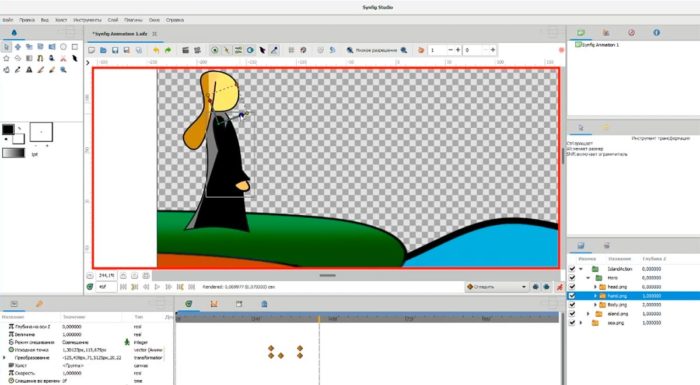This screenshot has width=700, height=385.
Task: Redo the action with the green arrow
Action: tap(168, 50)
